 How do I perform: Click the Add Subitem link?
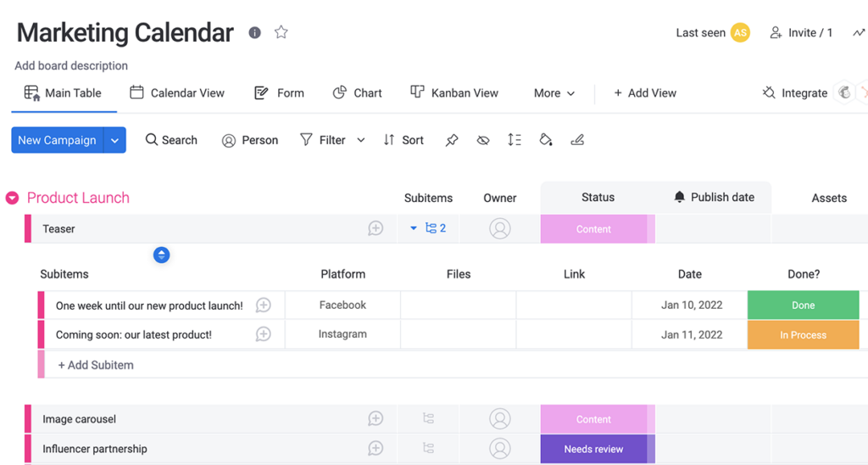point(96,365)
